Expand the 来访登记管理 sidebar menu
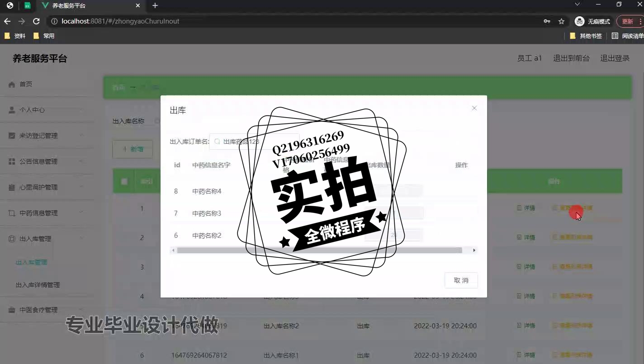The height and width of the screenshot is (364, 644). [47, 136]
